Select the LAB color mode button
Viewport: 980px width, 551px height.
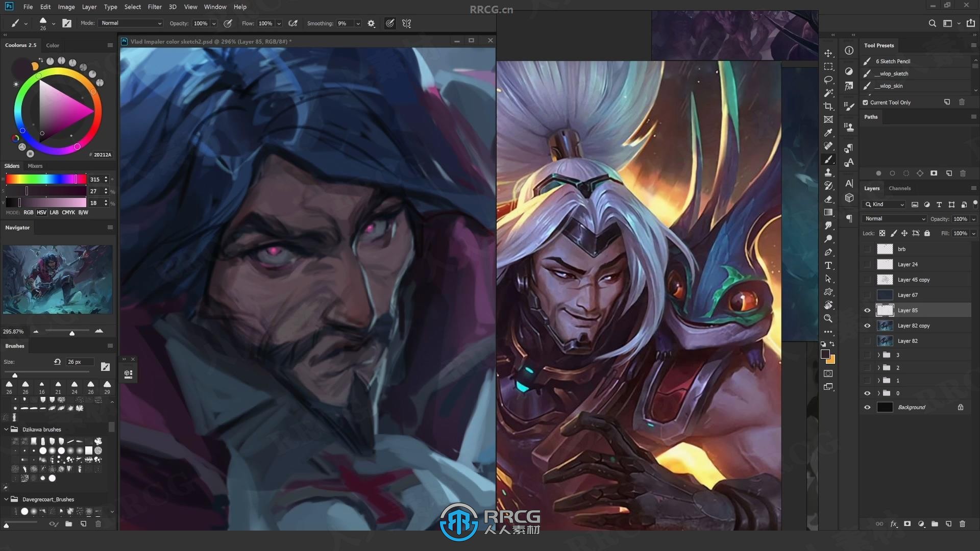[54, 213]
